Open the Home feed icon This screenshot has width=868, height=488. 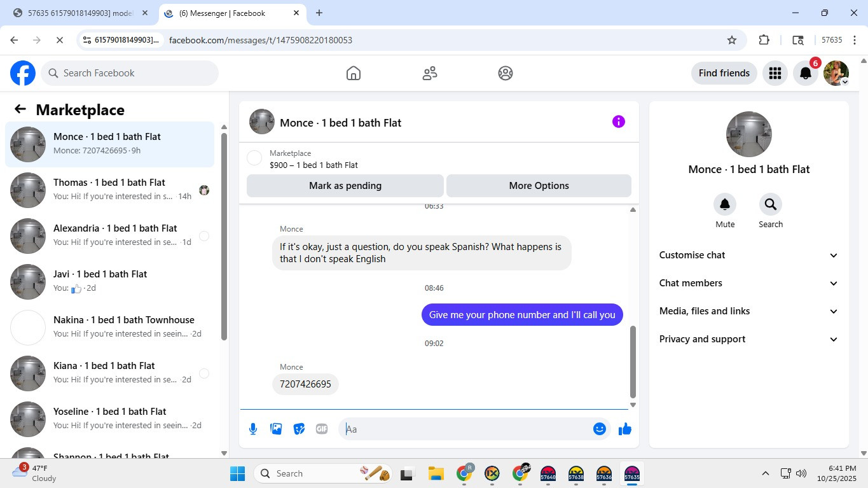pyautogui.click(x=354, y=73)
